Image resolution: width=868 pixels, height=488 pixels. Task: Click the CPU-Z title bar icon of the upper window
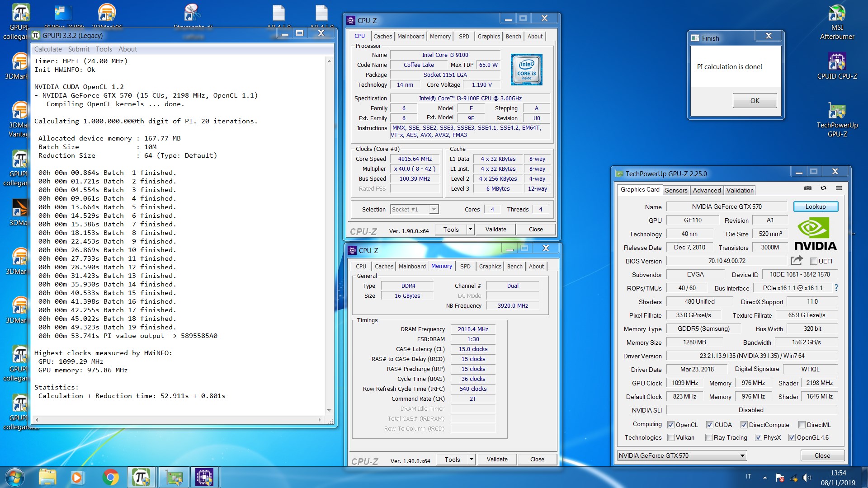(351, 20)
